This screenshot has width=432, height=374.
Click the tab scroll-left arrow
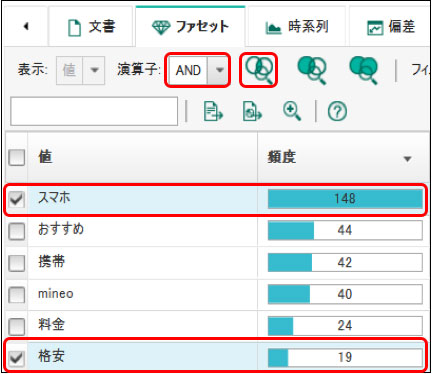click(26, 26)
